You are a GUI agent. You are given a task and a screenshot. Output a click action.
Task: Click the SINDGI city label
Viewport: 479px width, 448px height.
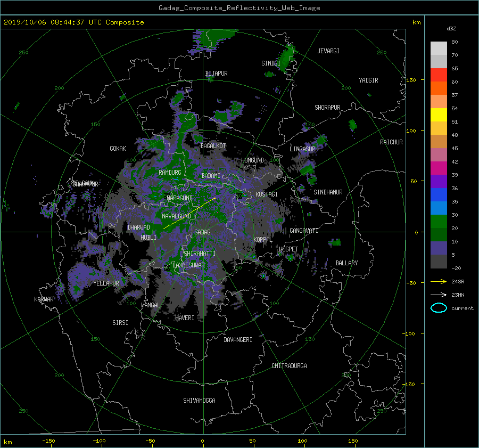click(271, 63)
